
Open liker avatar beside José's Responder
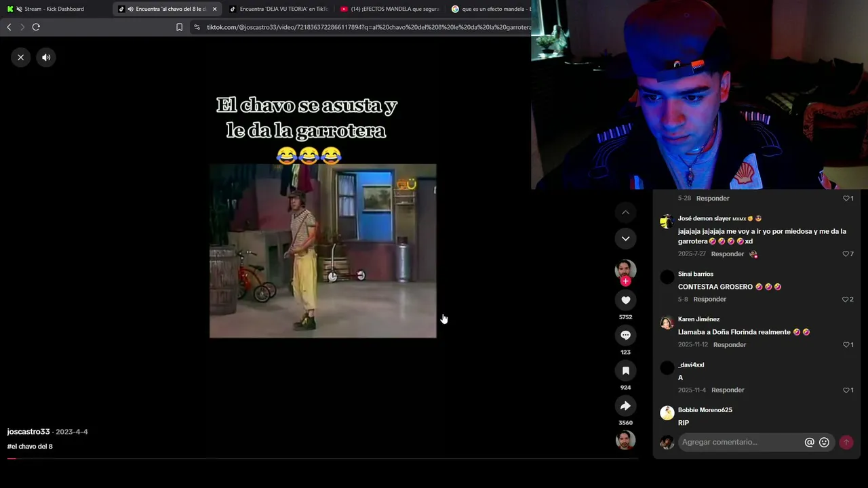click(x=753, y=254)
